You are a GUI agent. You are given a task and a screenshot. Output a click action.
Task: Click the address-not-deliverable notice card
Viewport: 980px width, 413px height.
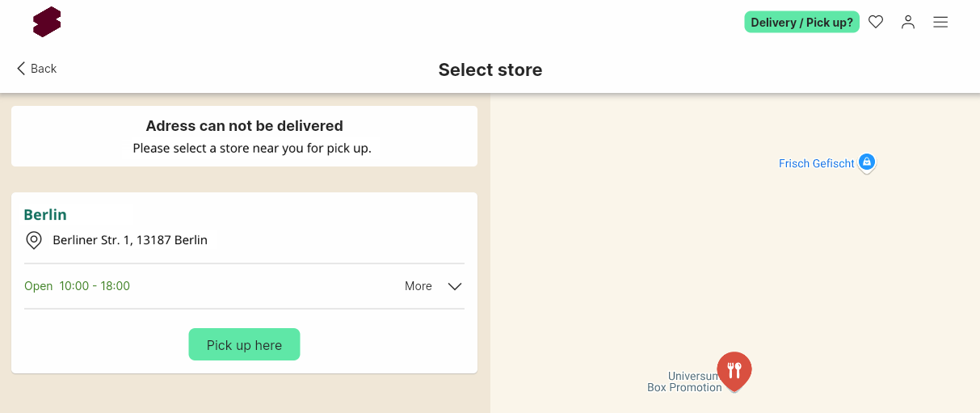point(244,137)
